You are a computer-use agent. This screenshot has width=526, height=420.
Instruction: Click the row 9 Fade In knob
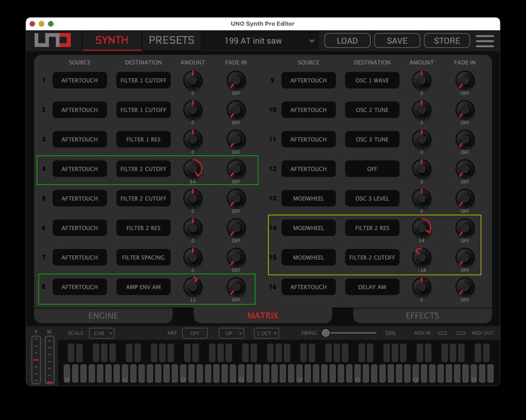[x=465, y=80]
